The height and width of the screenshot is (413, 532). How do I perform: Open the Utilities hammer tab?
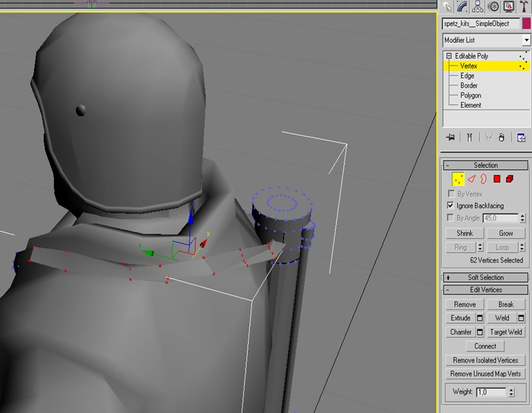(x=523, y=6)
